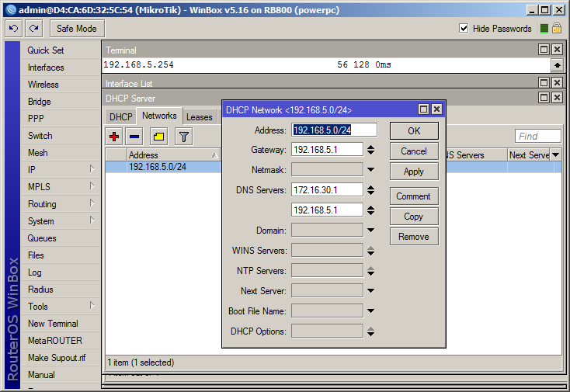Toggle Safe Mode button
Screen dimensions: 570x392
click(77, 29)
